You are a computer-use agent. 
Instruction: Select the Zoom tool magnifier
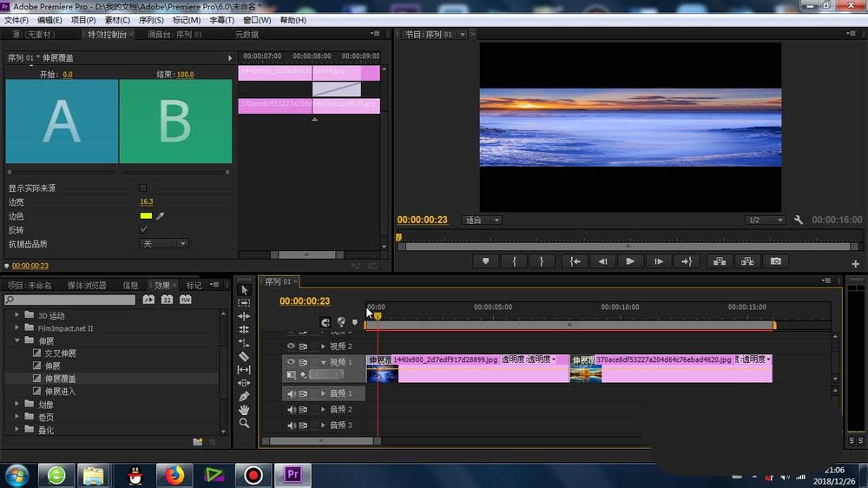pyautogui.click(x=244, y=423)
